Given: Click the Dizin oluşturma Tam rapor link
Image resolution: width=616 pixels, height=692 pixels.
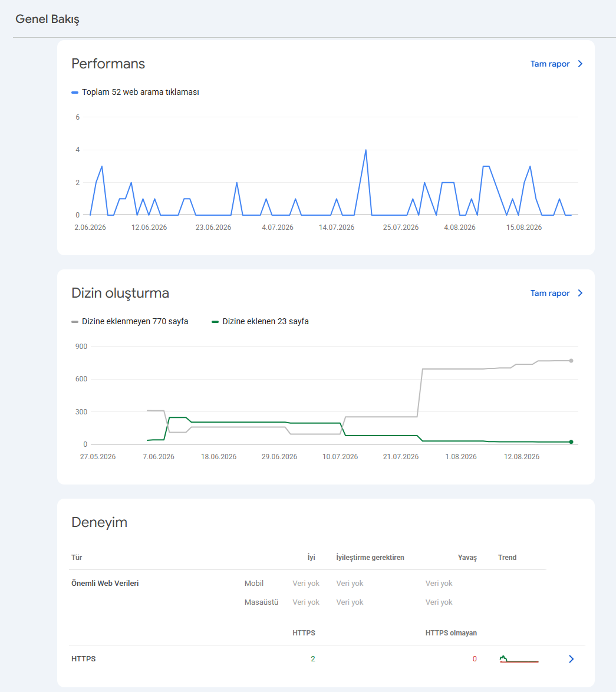Looking at the screenshot, I should pos(550,293).
